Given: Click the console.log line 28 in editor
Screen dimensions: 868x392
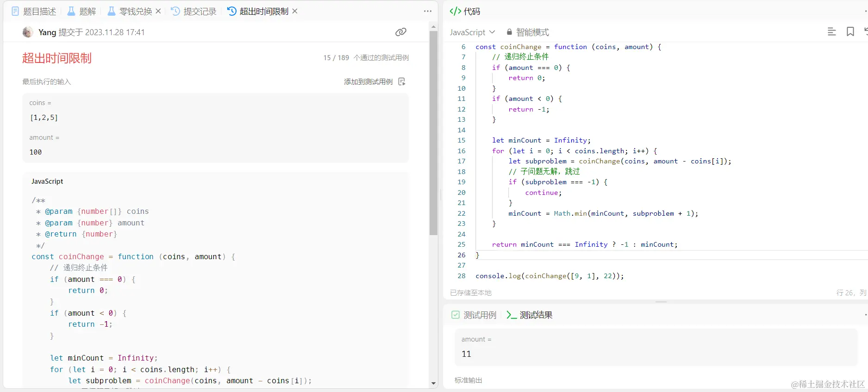Looking at the screenshot, I should tap(550, 276).
